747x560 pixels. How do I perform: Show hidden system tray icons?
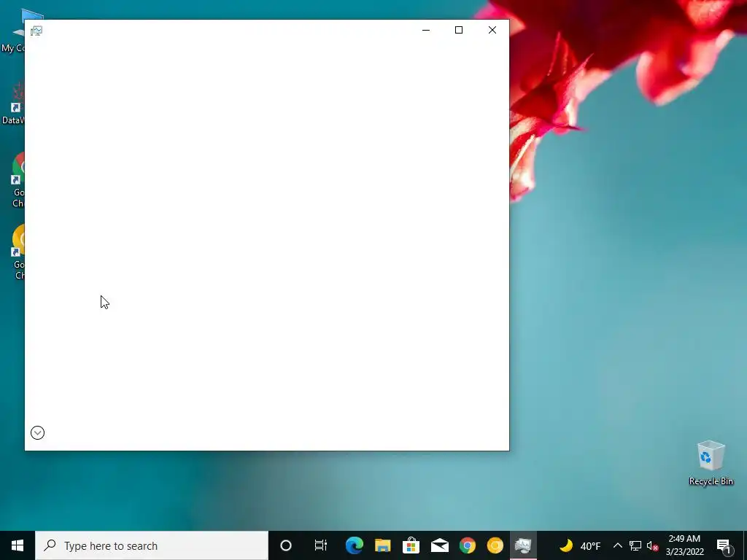pyautogui.click(x=617, y=545)
